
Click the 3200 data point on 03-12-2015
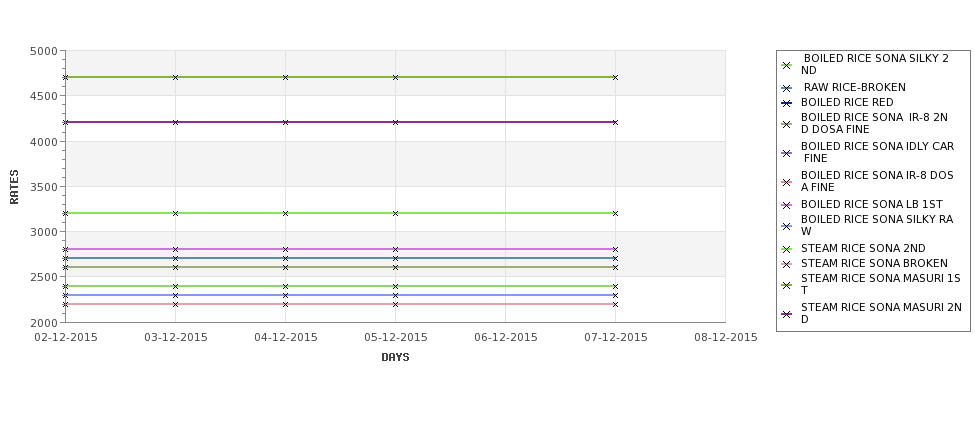coord(175,213)
